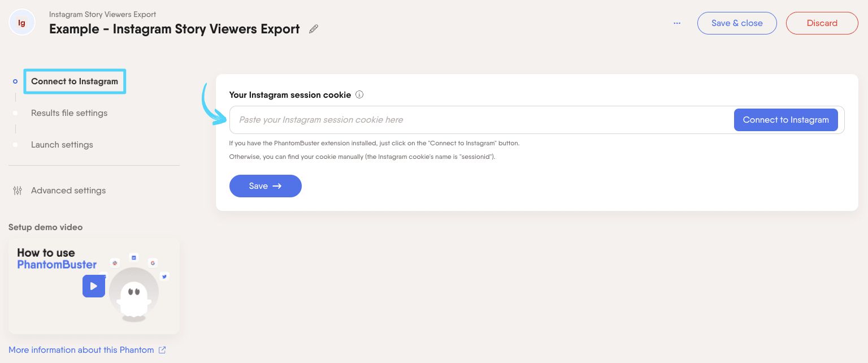Click the external link icon beside More information
The image size is (868, 363).
162,350
